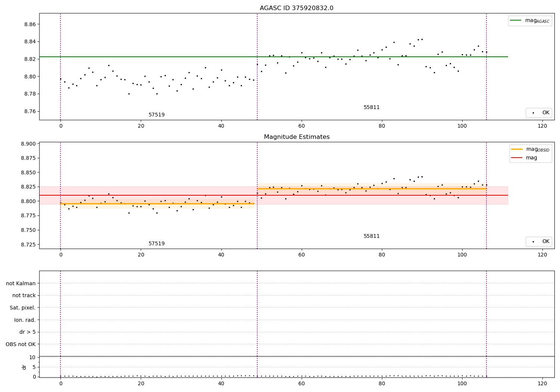The image size is (560, 392).
Task: Click the 'OBS not OK' row label
Action: pyautogui.click(x=21, y=345)
